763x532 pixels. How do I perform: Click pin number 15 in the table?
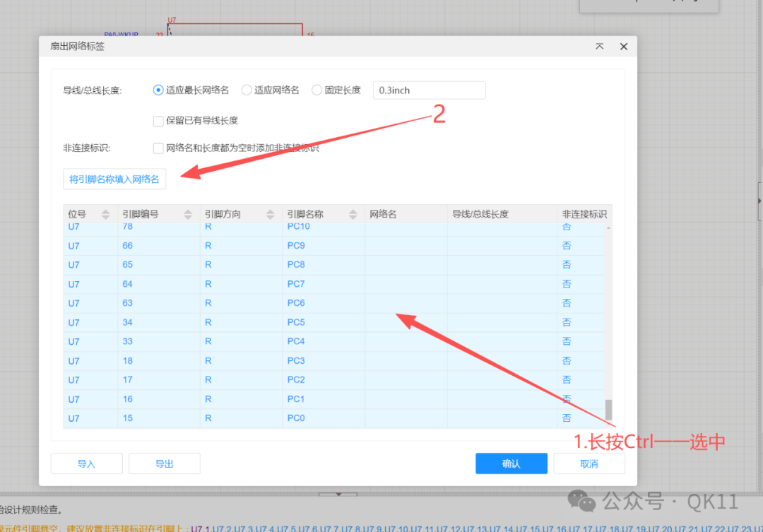tap(127, 418)
